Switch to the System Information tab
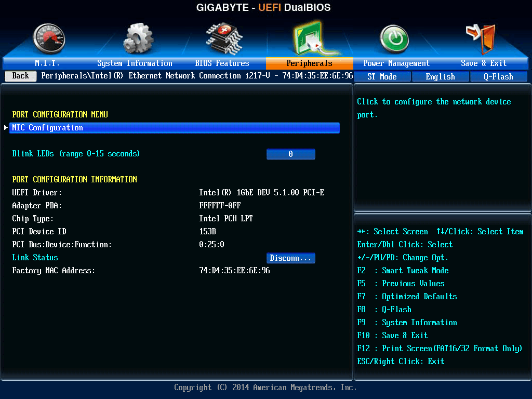The width and height of the screenshot is (532, 399). click(x=135, y=63)
